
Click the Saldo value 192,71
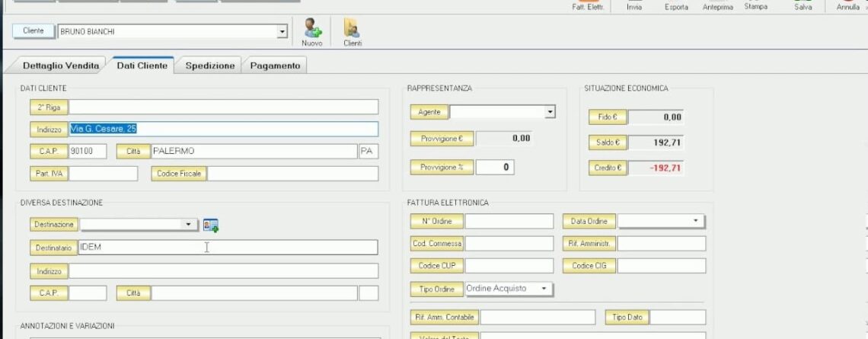point(656,142)
